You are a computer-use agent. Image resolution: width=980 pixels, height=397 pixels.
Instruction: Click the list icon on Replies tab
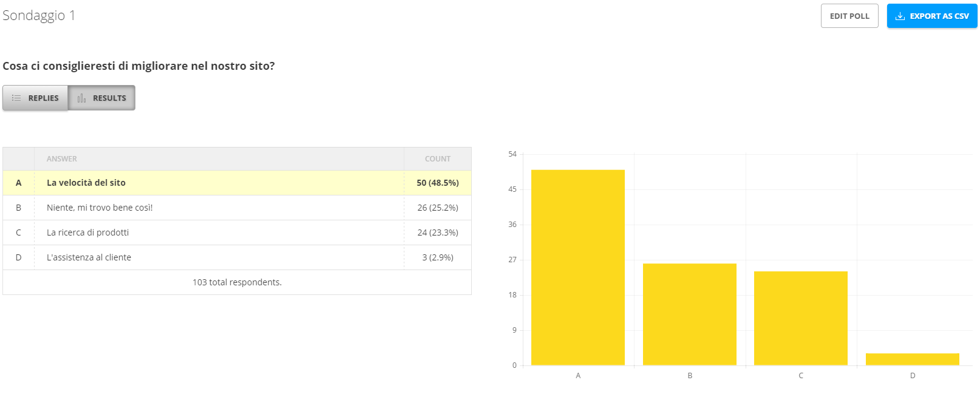click(16, 98)
